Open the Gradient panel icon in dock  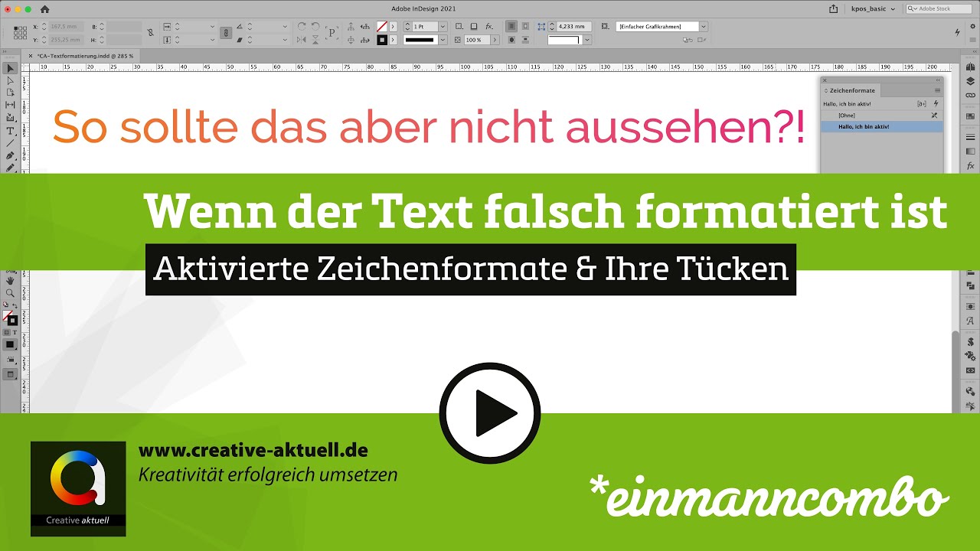tap(970, 152)
